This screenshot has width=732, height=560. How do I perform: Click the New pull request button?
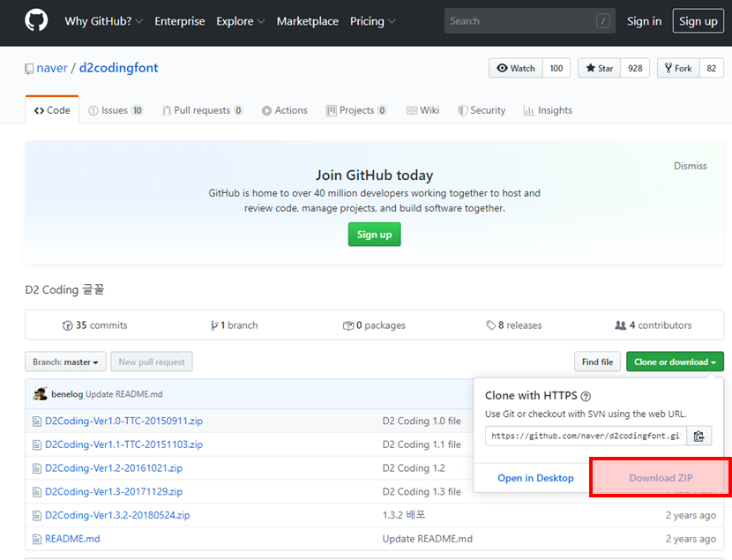point(152,362)
